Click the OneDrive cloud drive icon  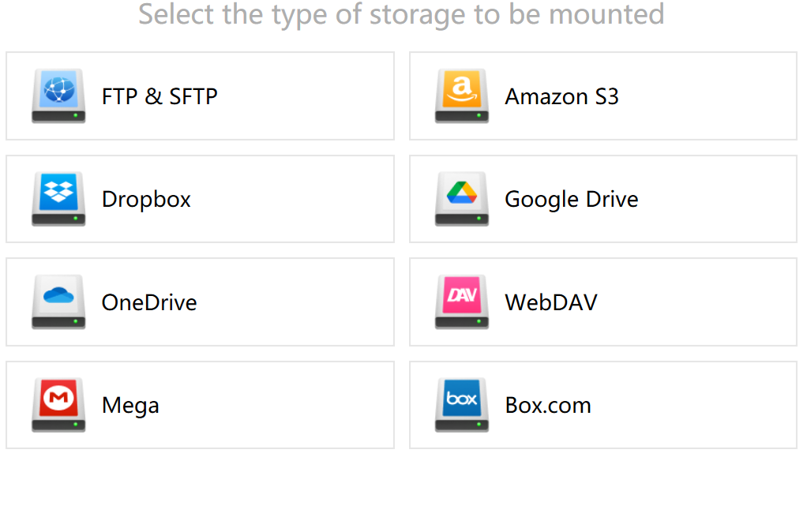58,302
